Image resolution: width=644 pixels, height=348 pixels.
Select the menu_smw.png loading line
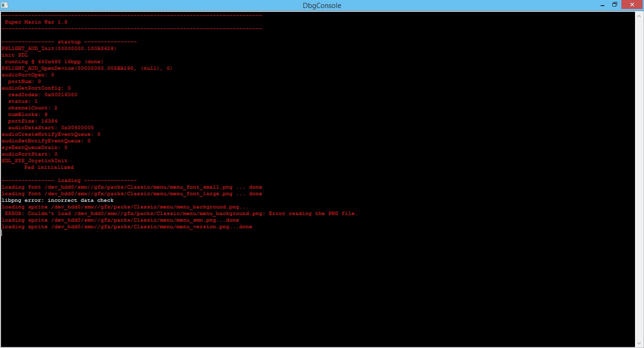click(x=121, y=220)
